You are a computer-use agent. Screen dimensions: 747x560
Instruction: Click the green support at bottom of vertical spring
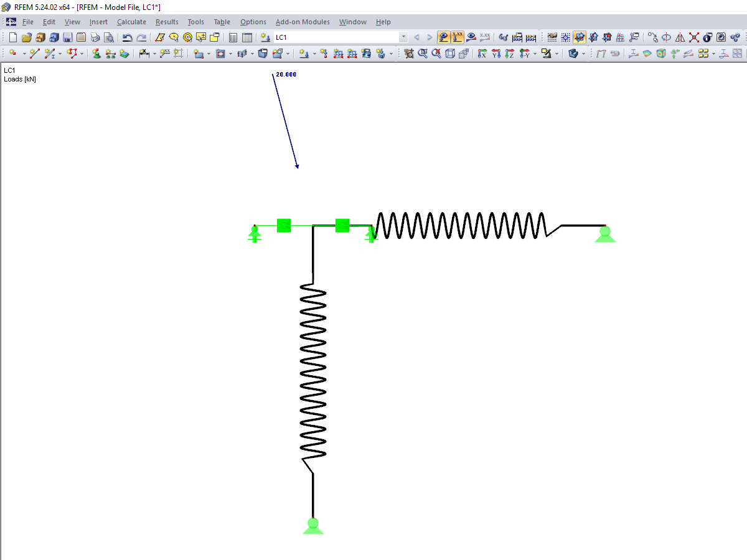(313, 526)
